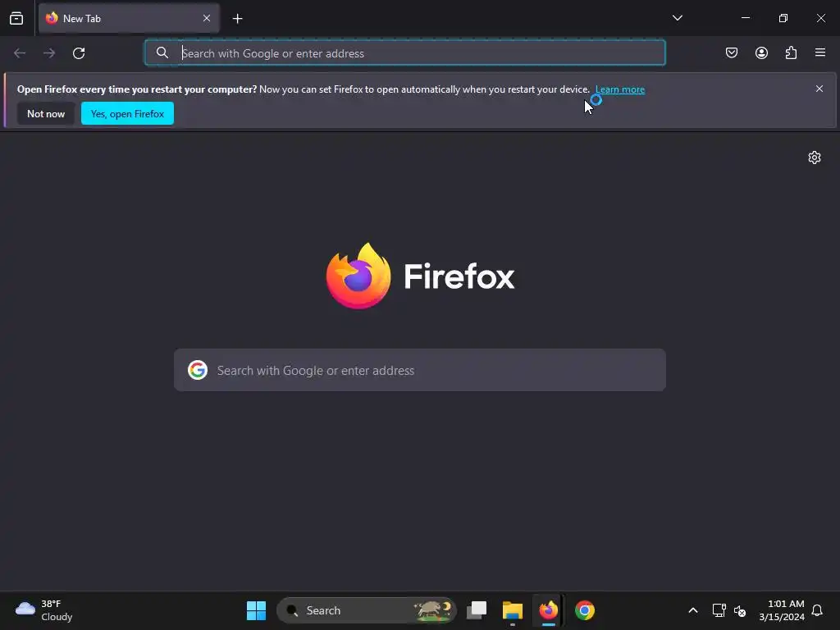This screenshot has width=840, height=630.
Task: Focus the URL address bar field
Action: [405, 52]
